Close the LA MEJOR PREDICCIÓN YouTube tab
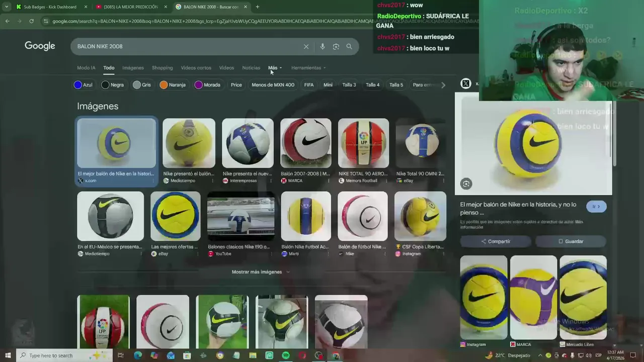The height and width of the screenshot is (362, 644). click(166, 7)
